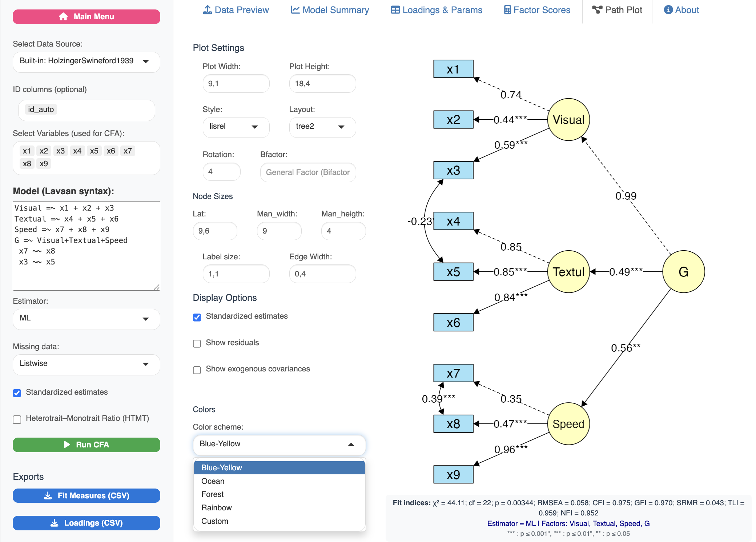Click the Plot Width input field

(x=236, y=84)
